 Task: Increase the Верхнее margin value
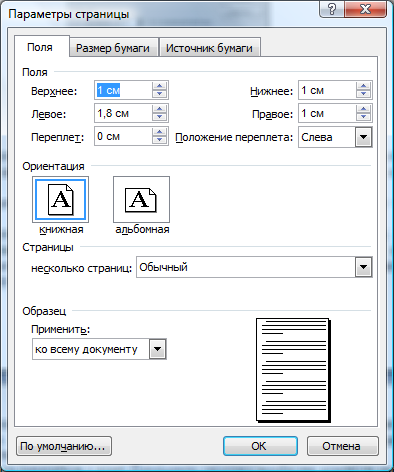[x=159, y=86]
